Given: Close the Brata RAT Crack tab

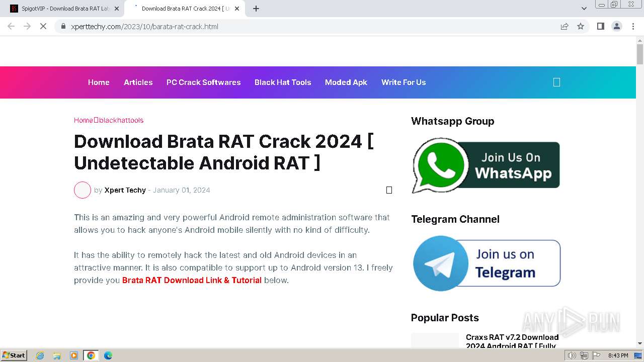Looking at the screenshot, I should pos(237,9).
